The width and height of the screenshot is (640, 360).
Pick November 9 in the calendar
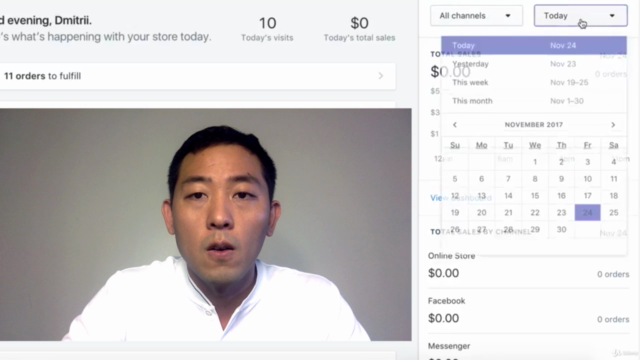[561, 179]
